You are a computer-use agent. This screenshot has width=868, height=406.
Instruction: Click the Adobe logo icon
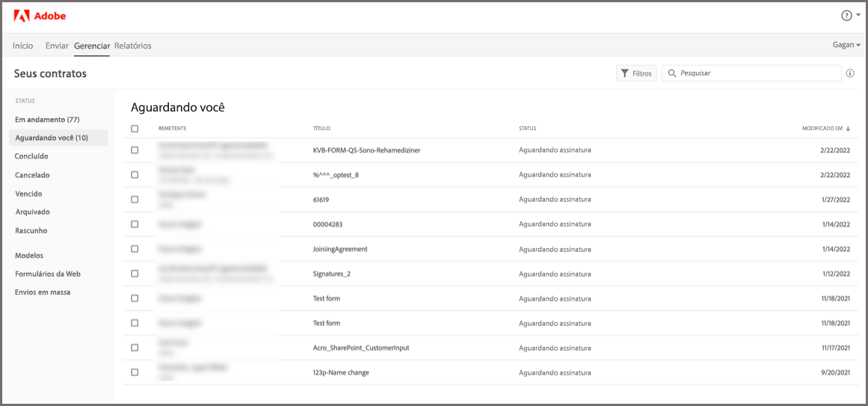tap(21, 16)
